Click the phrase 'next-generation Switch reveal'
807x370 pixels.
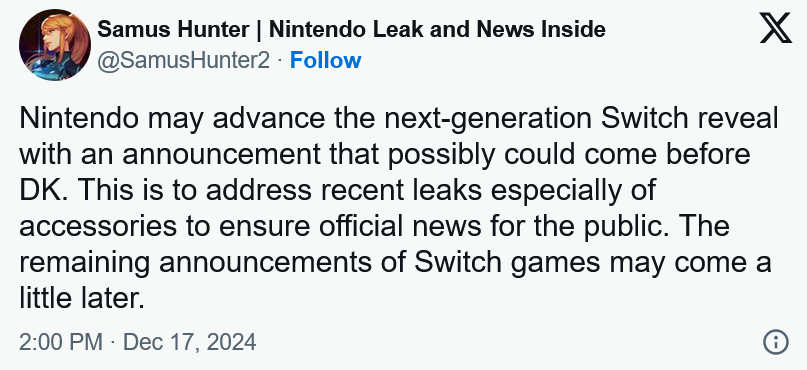(x=583, y=118)
